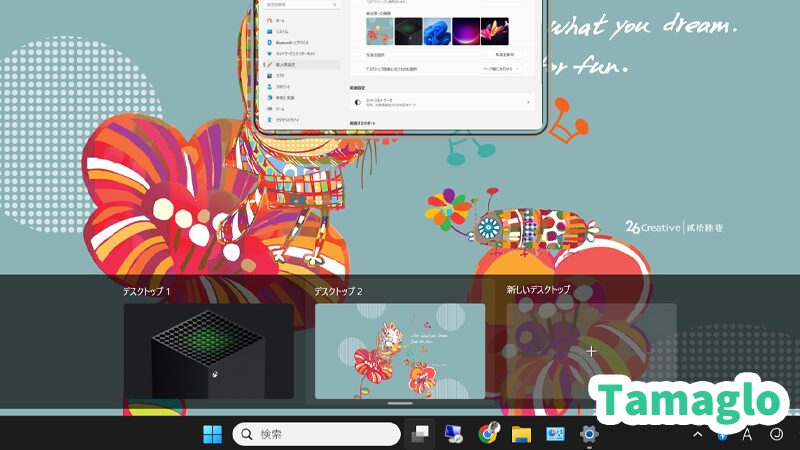Expand the コントラスト テーマ row chevron

(528, 103)
